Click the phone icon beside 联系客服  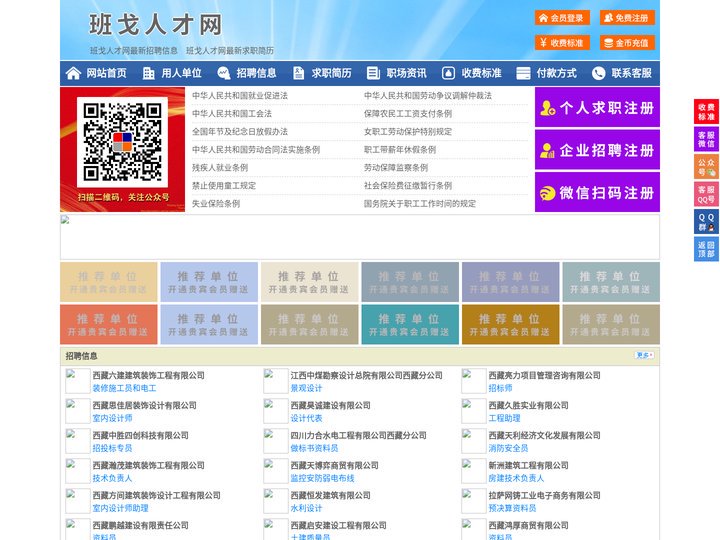(x=598, y=73)
